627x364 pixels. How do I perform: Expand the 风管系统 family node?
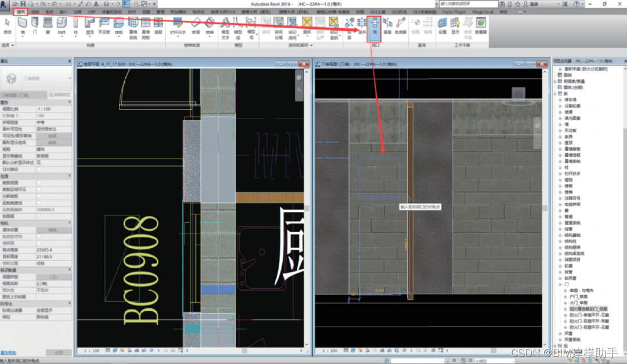pos(560,340)
